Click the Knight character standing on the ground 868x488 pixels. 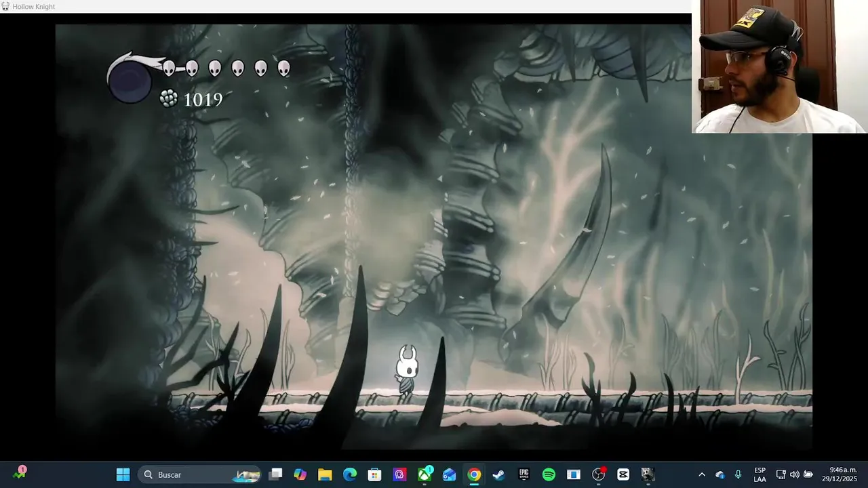coord(407,369)
